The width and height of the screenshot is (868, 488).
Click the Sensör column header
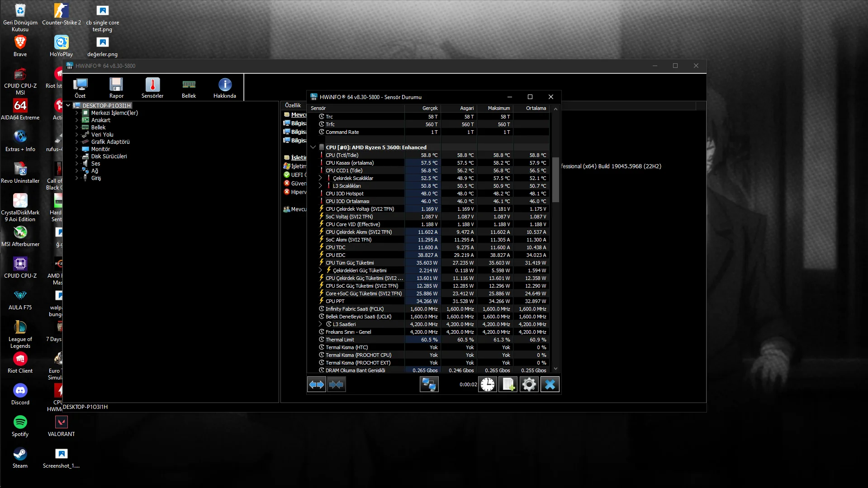356,109
